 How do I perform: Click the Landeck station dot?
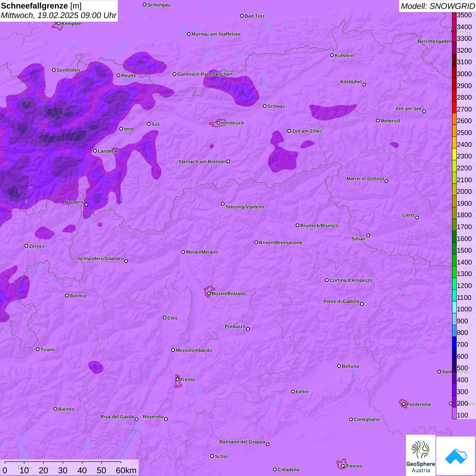(x=95, y=151)
